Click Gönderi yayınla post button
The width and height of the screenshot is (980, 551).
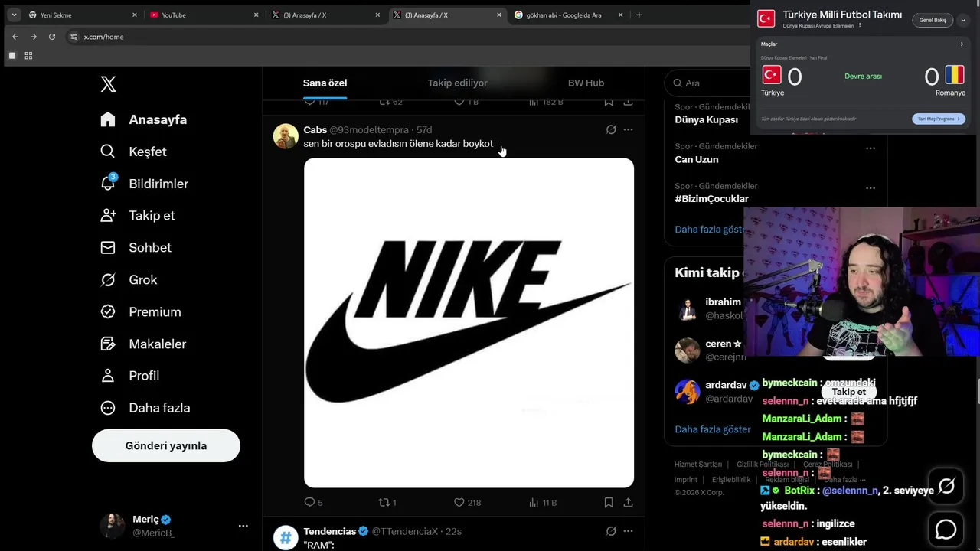pyautogui.click(x=166, y=445)
